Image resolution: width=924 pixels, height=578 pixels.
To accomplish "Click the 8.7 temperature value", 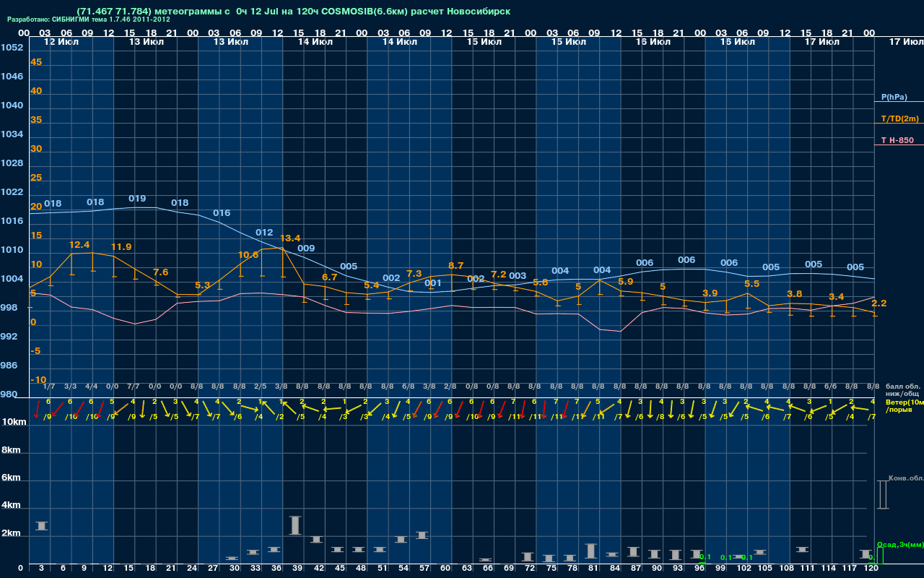I will coord(456,266).
